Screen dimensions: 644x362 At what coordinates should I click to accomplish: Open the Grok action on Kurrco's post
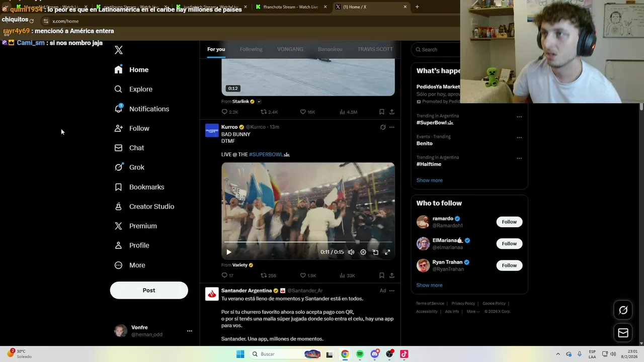click(x=383, y=127)
